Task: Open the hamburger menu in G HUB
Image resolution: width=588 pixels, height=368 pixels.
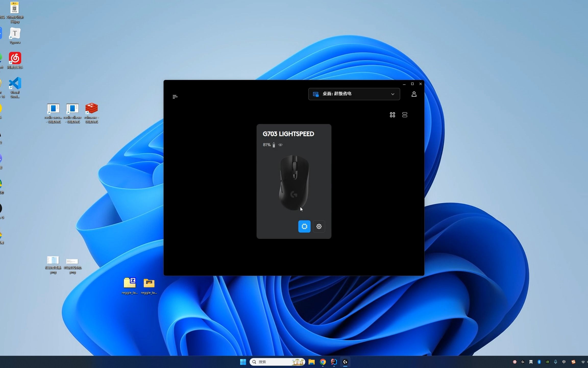Action: 175,97
